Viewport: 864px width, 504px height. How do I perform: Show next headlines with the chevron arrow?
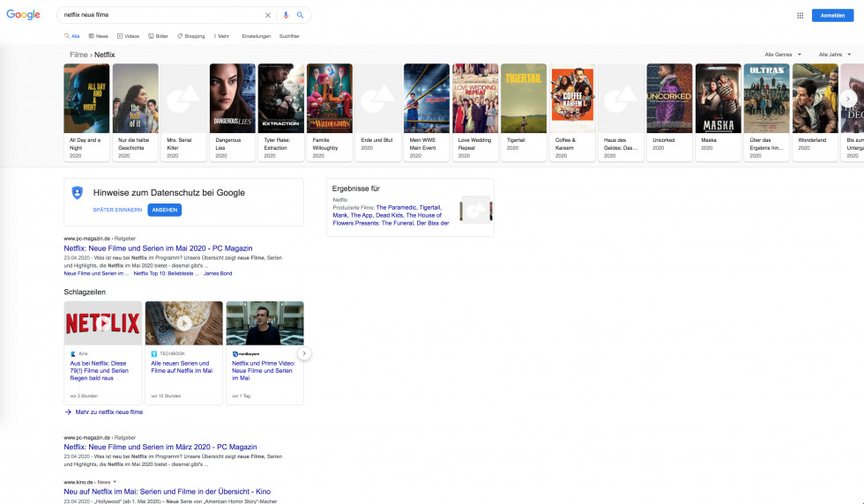304,353
